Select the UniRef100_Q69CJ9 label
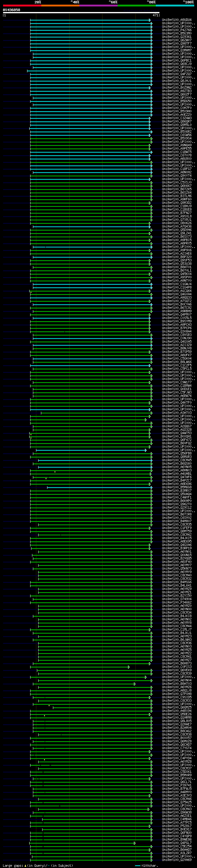The width and height of the screenshot is (197, 868). (x=177, y=64)
